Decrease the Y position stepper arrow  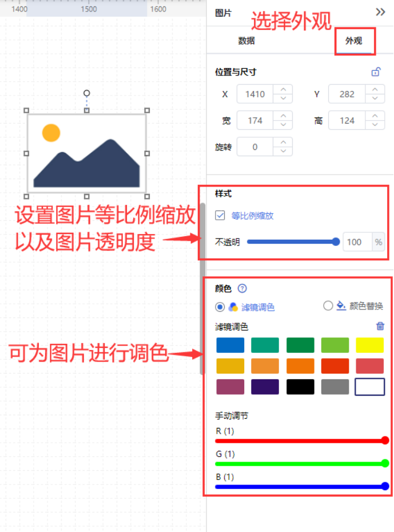(375, 98)
